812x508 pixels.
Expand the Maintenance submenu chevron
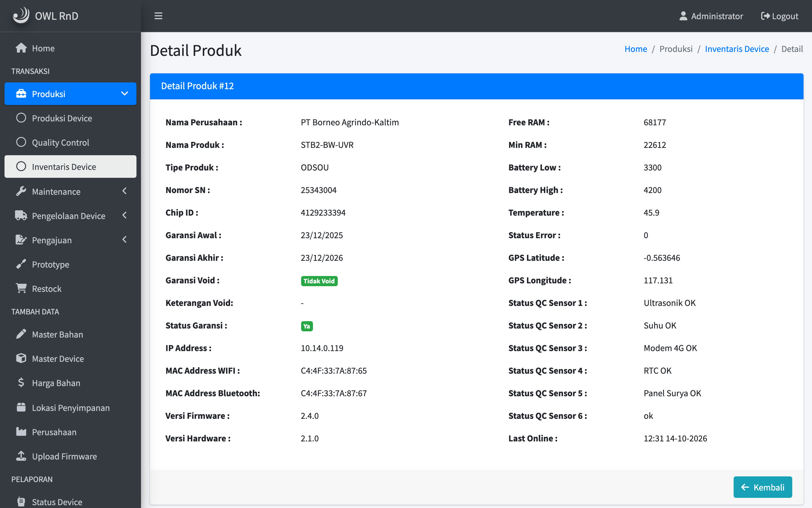(125, 191)
